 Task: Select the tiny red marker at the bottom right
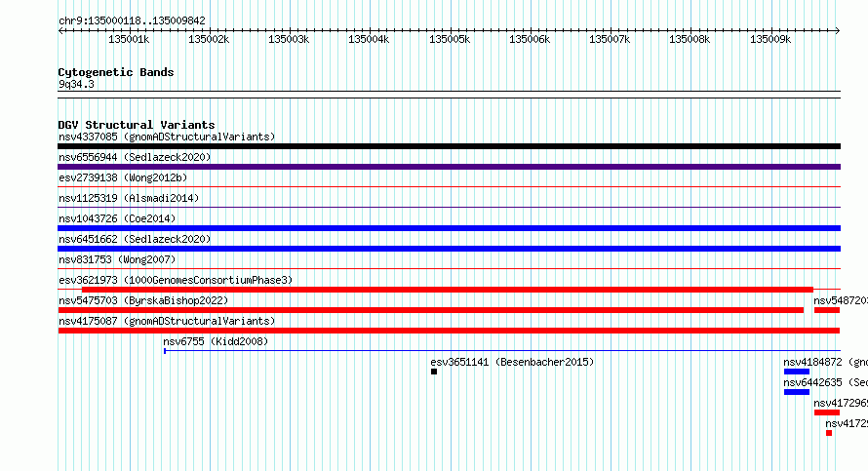coord(829,433)
